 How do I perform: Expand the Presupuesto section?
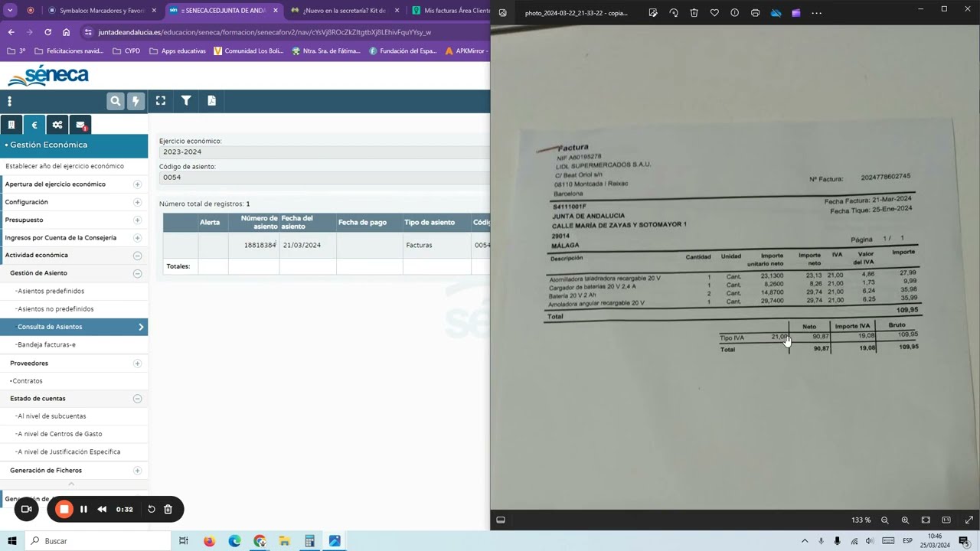137,220
